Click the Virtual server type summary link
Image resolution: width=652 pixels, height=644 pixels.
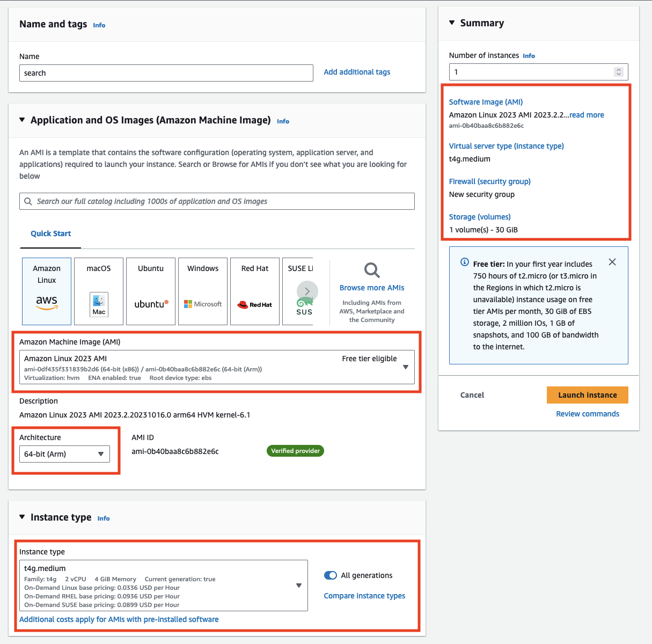coord(506,146)
